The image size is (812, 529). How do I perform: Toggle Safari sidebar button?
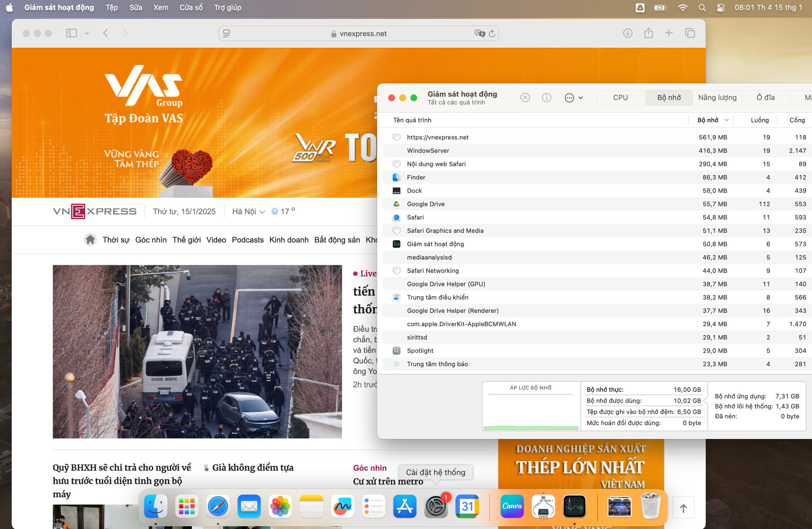point(71,33)
